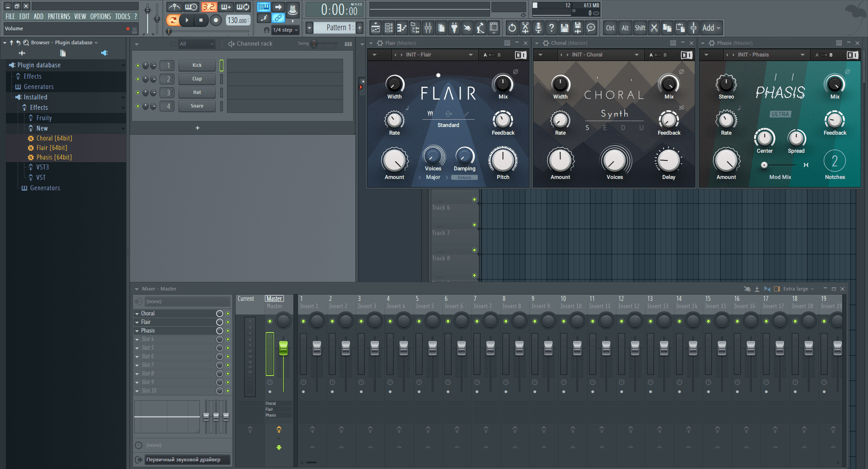Open INIT - Phasis preset dropdown
The image size is (868, 469).
(x=802, y=55)
